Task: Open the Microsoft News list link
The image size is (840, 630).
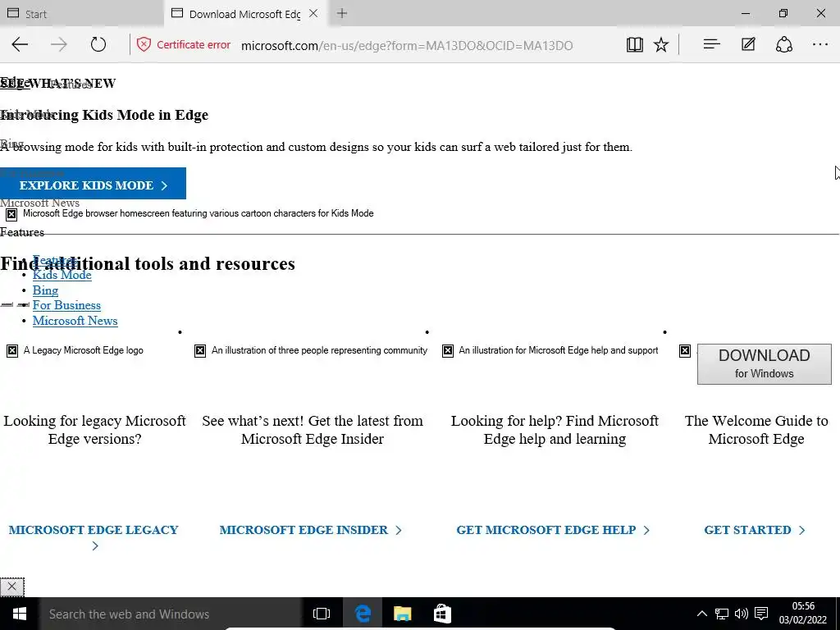Action: 75,321
